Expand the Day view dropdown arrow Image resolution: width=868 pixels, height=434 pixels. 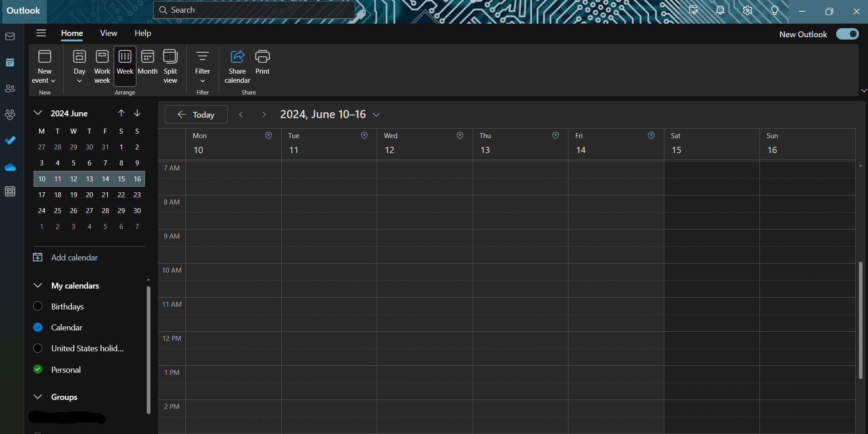pos(80,81)
